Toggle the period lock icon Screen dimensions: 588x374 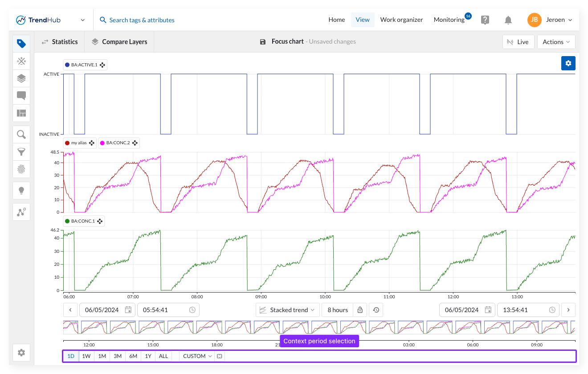click(360, 310)
